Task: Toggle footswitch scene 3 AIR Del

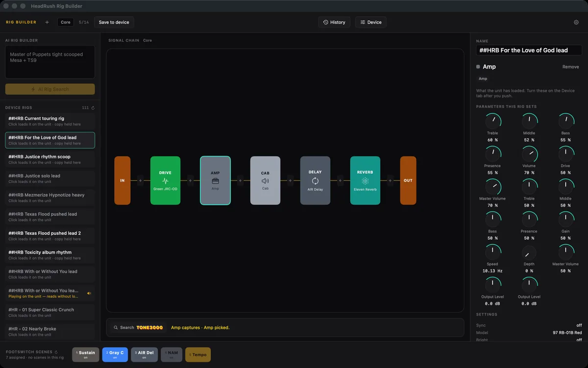Action: point(145,355)
